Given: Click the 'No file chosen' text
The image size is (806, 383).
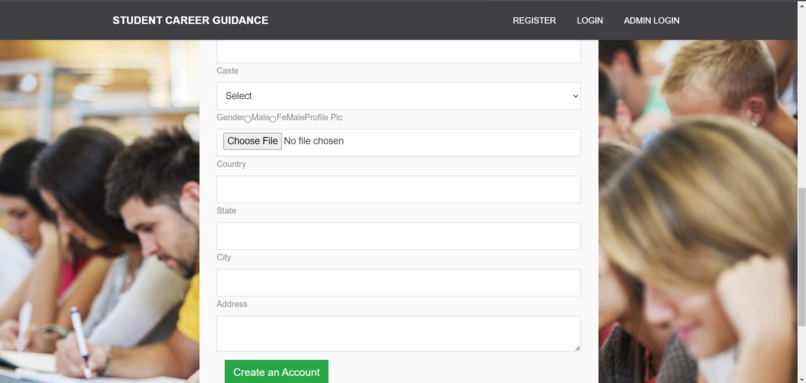Looking at the screenshot, I should (x=314, y=141).
